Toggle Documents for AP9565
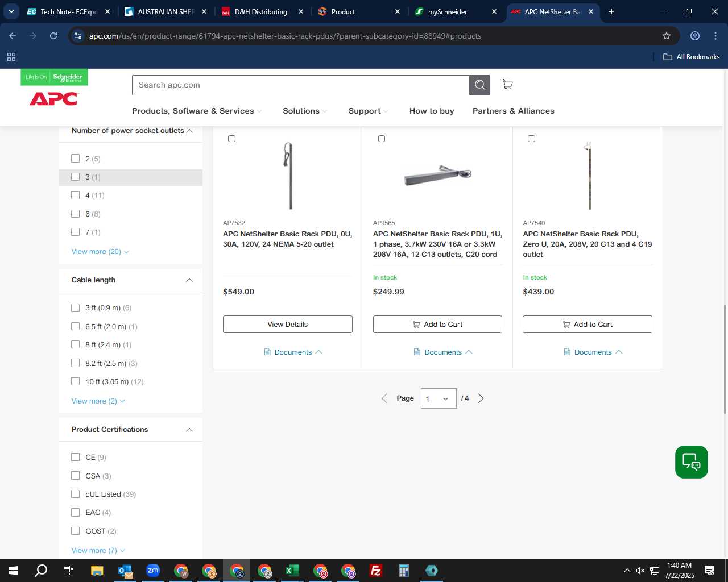Image resolution: width=728 pixels, height=582 pixels. coord(443,352)
